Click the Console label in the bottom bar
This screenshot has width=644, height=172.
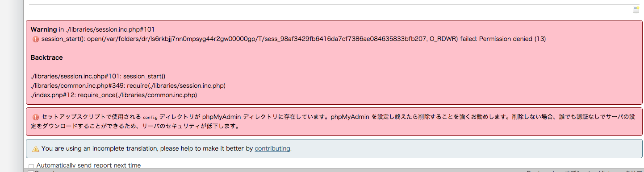pyautogui.click(x=45, y=171)
